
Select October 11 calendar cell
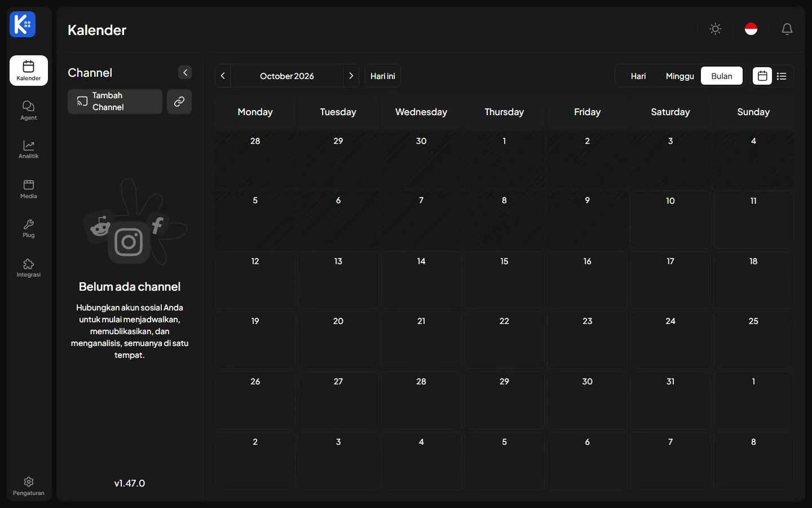(x=753, y=220)
